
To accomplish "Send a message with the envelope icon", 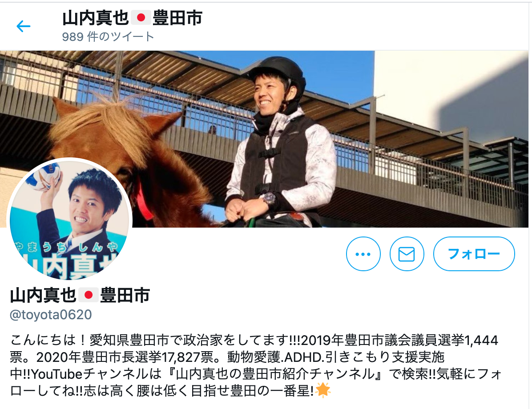I will 407,254.
